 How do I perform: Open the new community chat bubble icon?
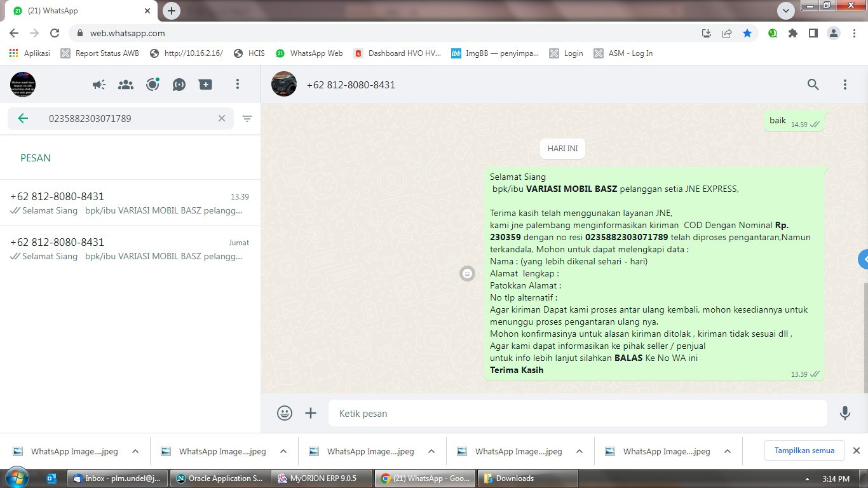pyautogui.click(x=179, y=85)
